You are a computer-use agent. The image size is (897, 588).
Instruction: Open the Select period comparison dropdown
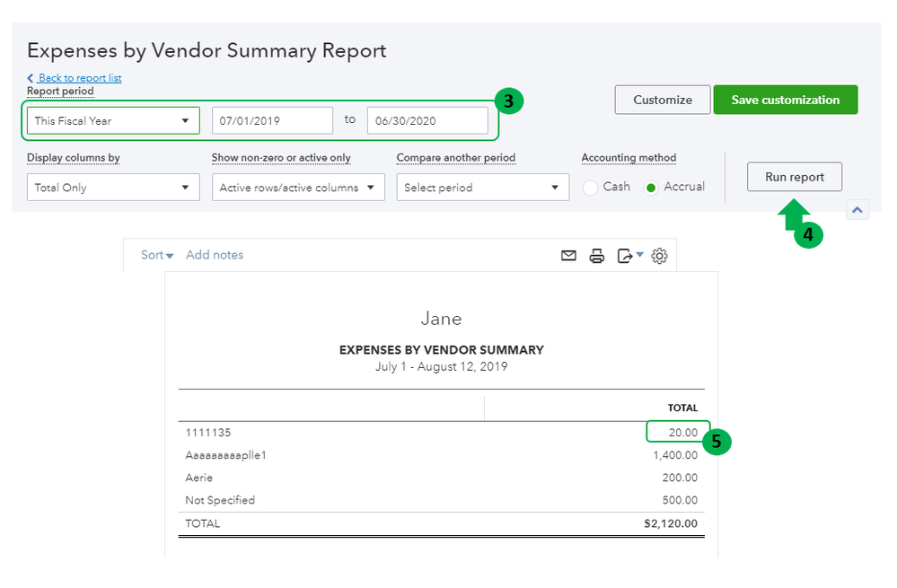click(483, 188)
